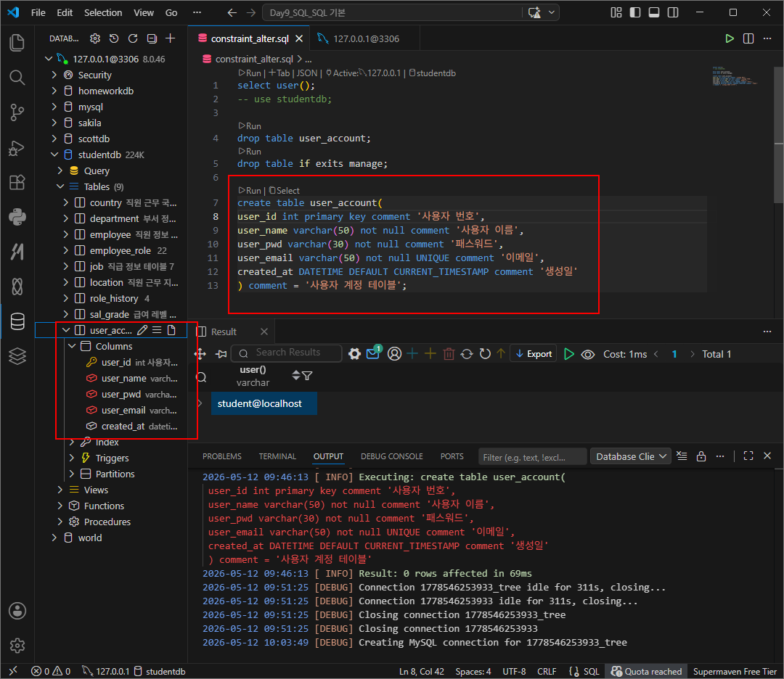Pin the result panel

point(221,354)
